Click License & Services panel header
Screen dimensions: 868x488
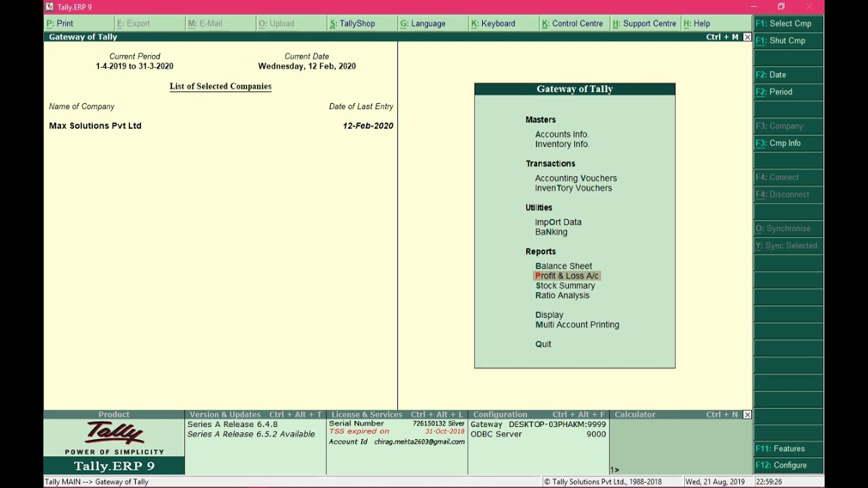pos(397,415)
